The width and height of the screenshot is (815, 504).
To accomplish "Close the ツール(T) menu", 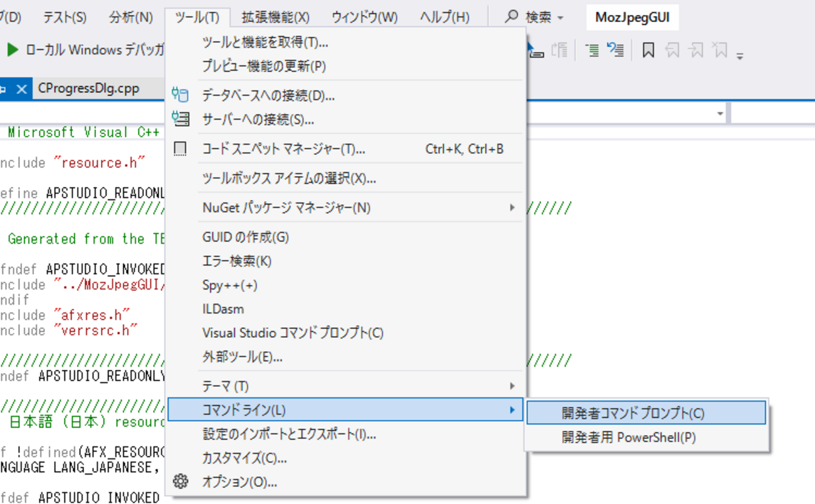I will tap(197, 17).
